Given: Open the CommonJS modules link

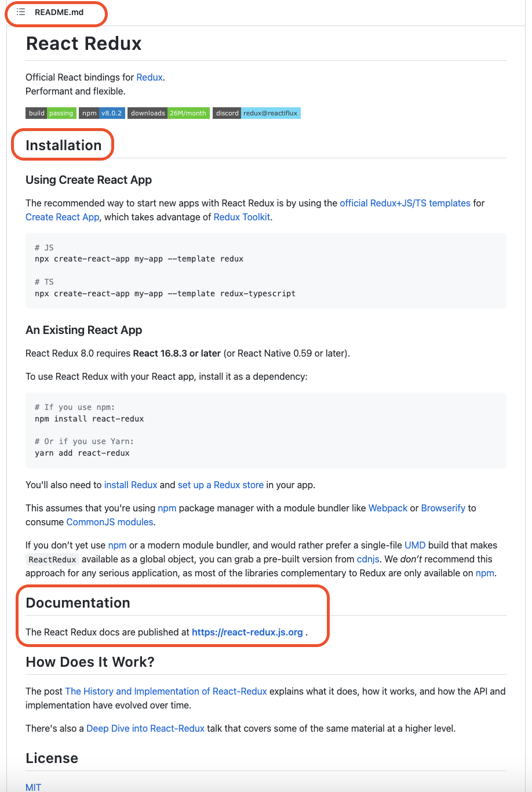Looking at the screenshot, I should click(x=110, y=522).
